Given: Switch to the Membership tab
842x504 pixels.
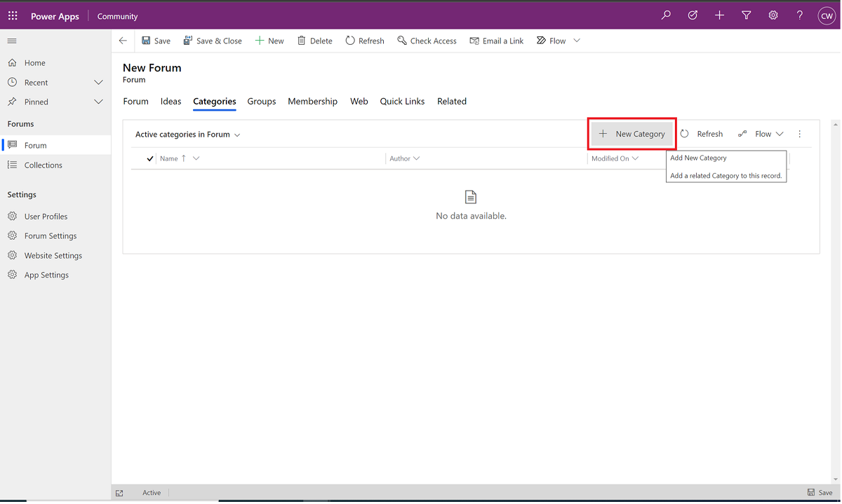Looking at the screenshot, I should click(x=312, y=101).
